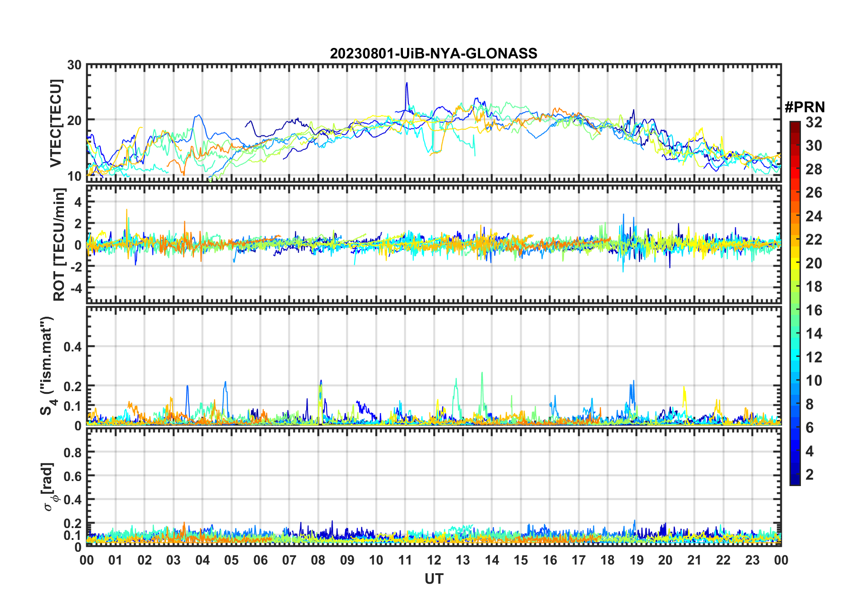Viewport: 868px width, 607px height.
Task: Click the UT x-axis label
Action: (x=434, y=579)
